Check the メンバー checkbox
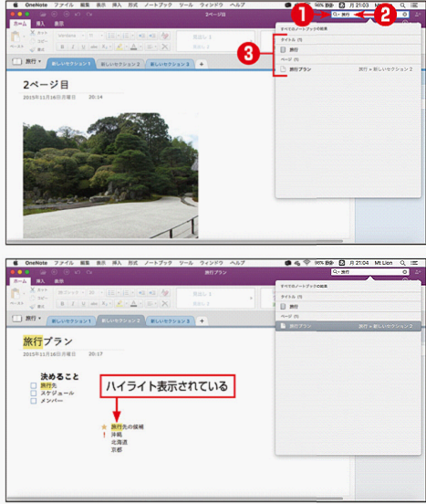The image size is (426, 504). 34,401
